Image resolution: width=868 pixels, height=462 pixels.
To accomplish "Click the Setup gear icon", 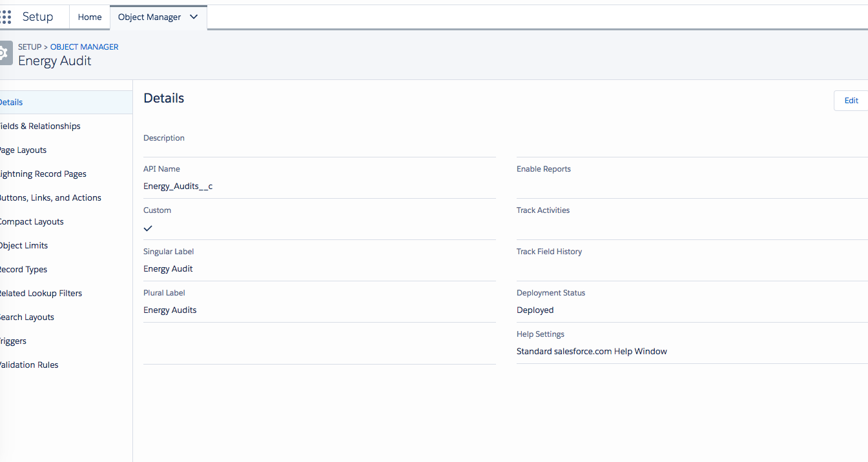I will coord(5,53).
